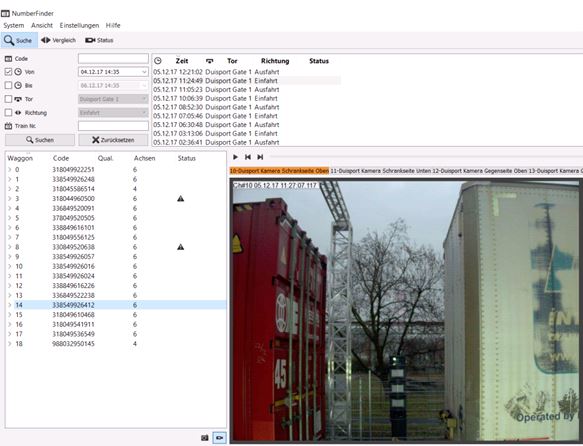Enable the Bis date checkbox
The width and height of the screenshot is (583, 446).
point(8,85)
